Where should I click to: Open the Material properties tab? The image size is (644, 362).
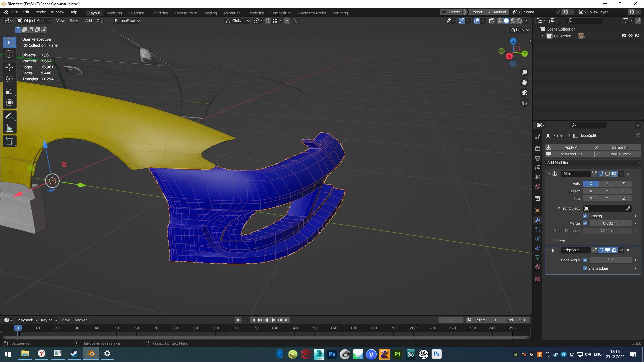(x=538, y=267)
